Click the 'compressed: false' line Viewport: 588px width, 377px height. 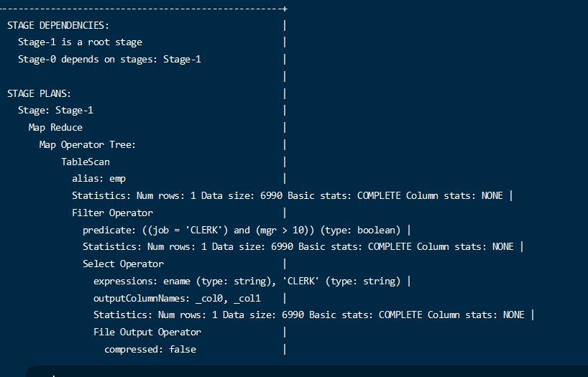(150, 350)
